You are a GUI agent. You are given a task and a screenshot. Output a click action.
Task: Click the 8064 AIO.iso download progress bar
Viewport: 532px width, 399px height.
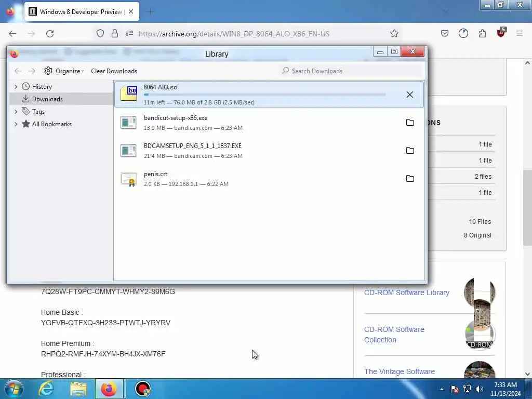coord(264,95)
